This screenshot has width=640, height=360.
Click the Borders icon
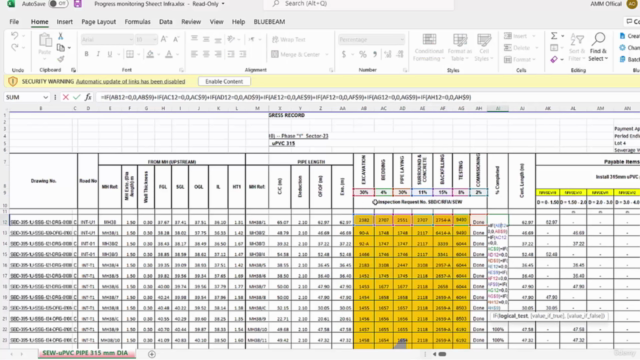130,54
